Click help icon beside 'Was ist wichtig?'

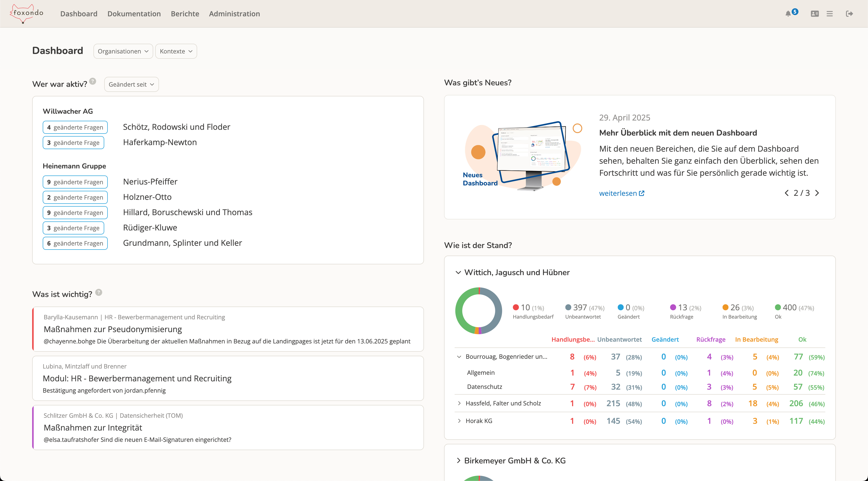(x=98, y=292)
